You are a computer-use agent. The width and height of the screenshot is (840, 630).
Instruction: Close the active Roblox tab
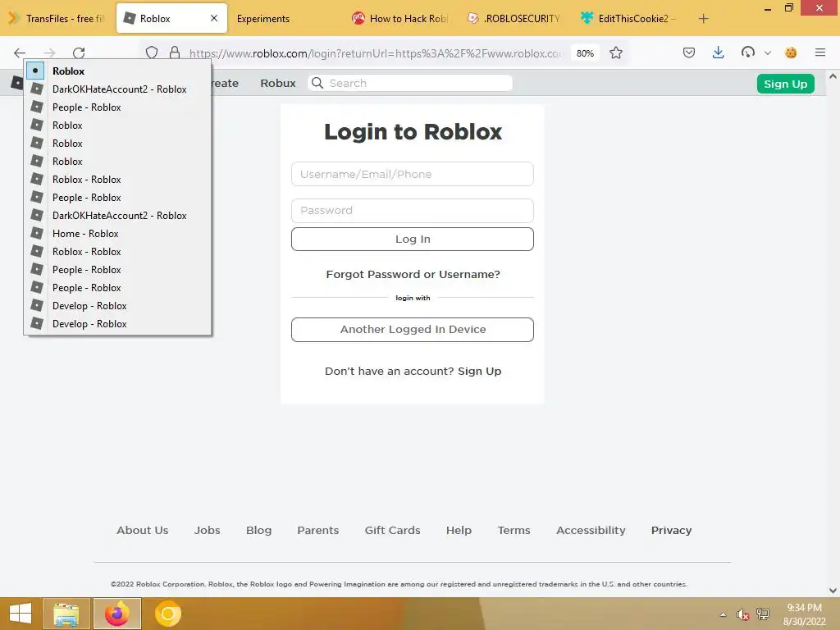214,18
